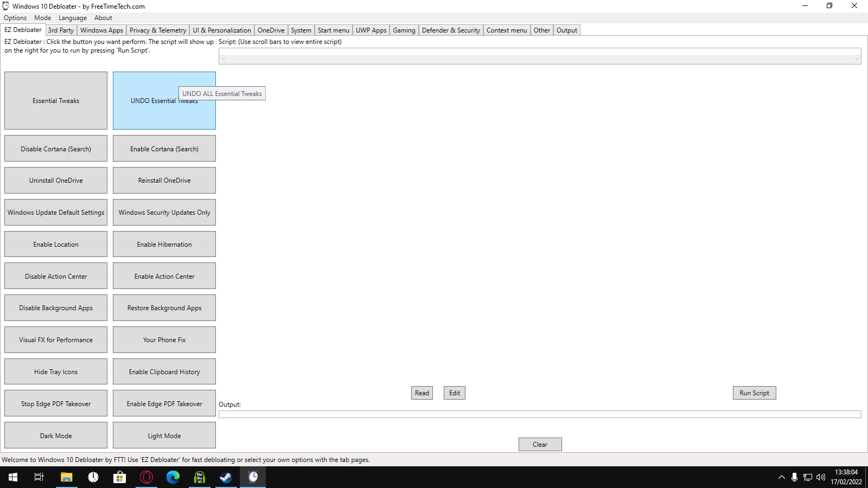Click Windows Update Default Settings
868x488 pixels.
pyautogui.click(x=56, y=213)
